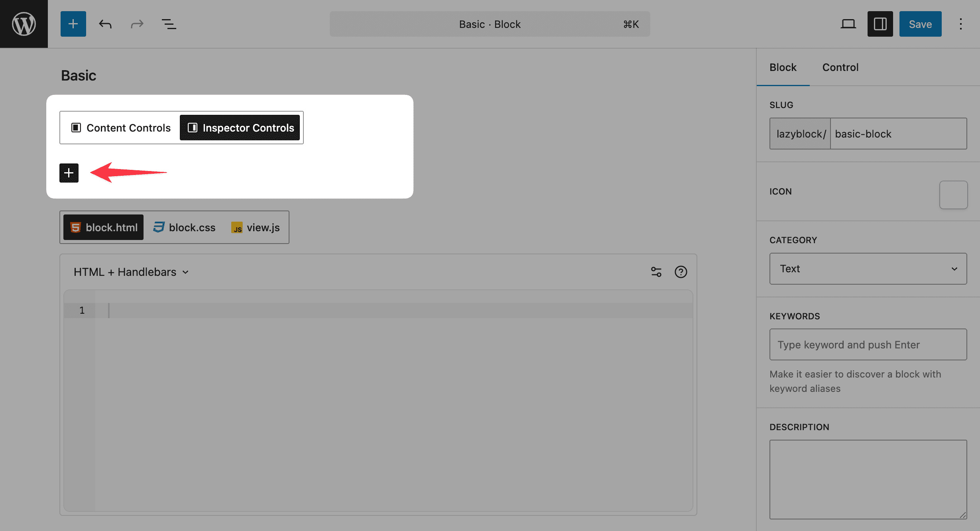Viewport: 980px width, 531px height.
Task: Open the view.js tab
Action: pyautogui.click(x=255, y=227)
